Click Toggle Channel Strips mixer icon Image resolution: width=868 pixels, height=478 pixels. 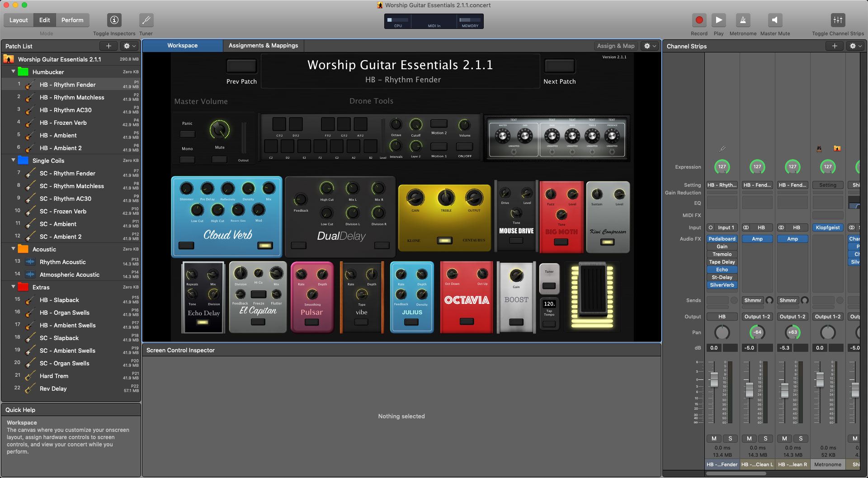[838, 20]
